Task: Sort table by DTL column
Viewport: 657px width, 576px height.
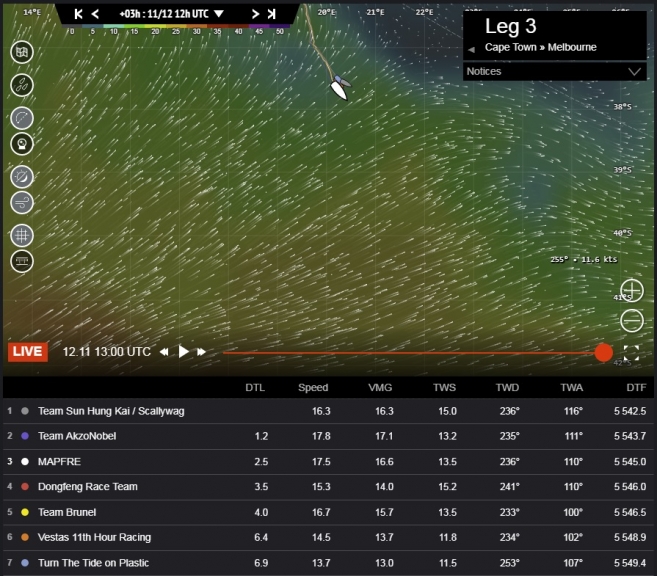Action: point(255,387)
